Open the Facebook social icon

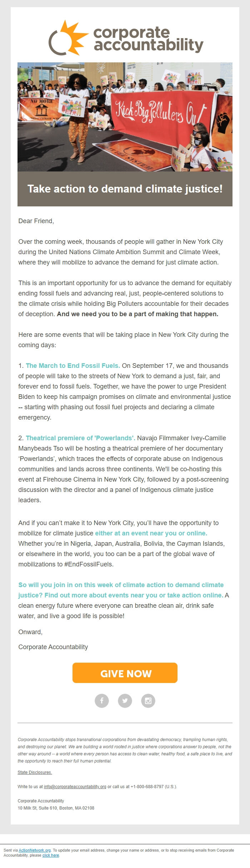point(102,701)
